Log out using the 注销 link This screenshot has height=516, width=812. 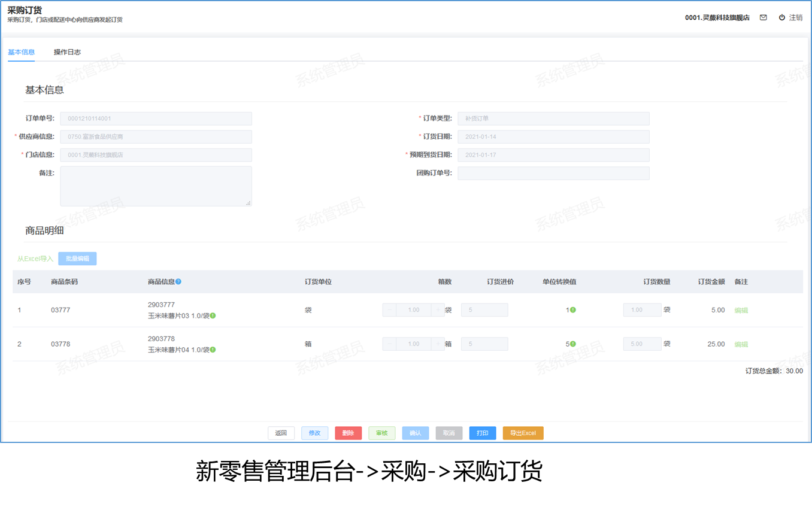(x=796, y=17)
